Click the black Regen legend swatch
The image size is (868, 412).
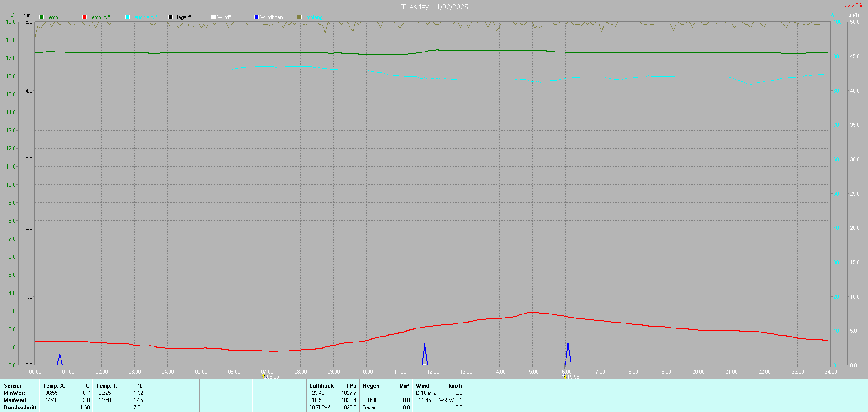point(170,17)
